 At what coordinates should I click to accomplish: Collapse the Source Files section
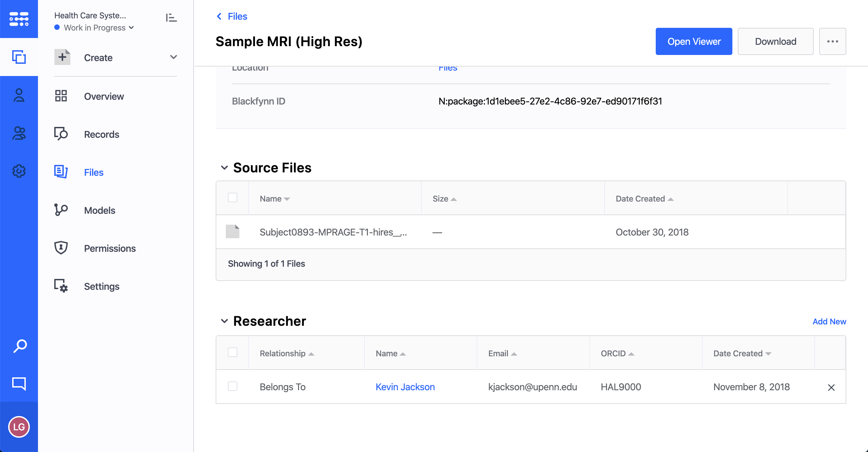[x=224, y=168]
